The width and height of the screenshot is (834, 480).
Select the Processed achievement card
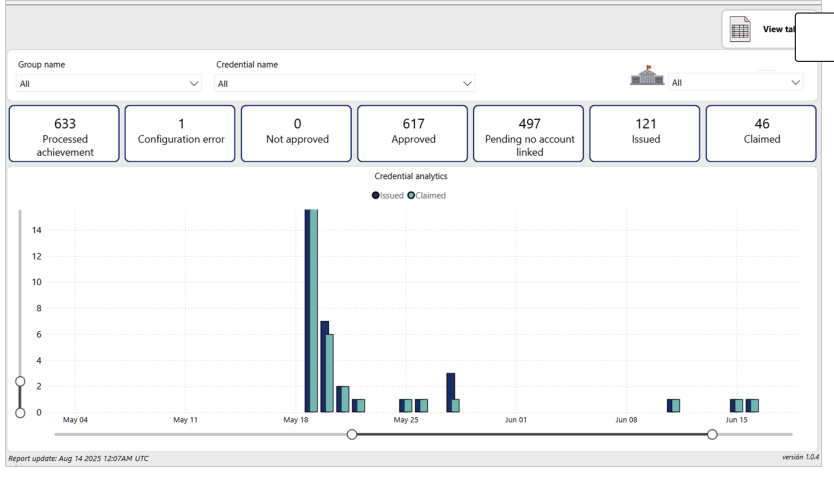[64, 133]
